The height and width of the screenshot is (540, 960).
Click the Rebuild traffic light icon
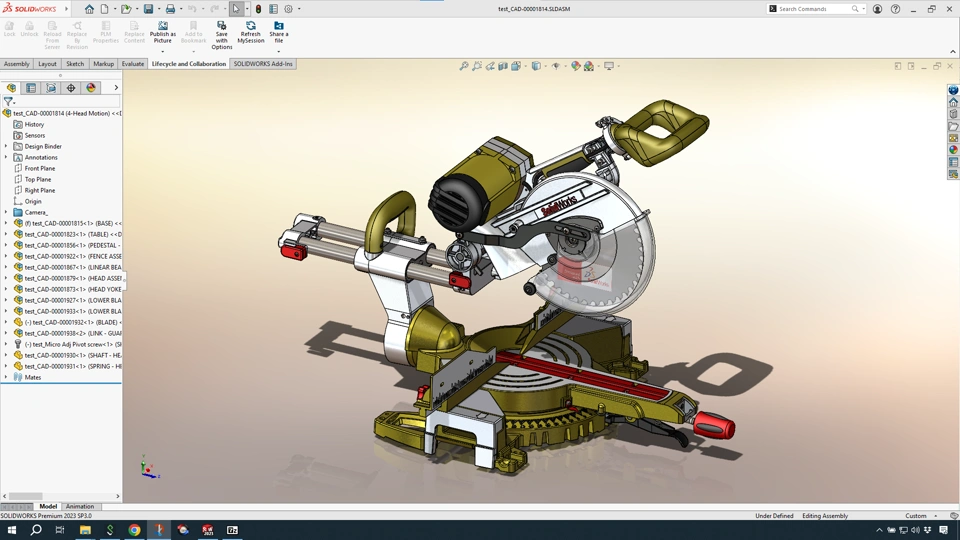(258, 9)
